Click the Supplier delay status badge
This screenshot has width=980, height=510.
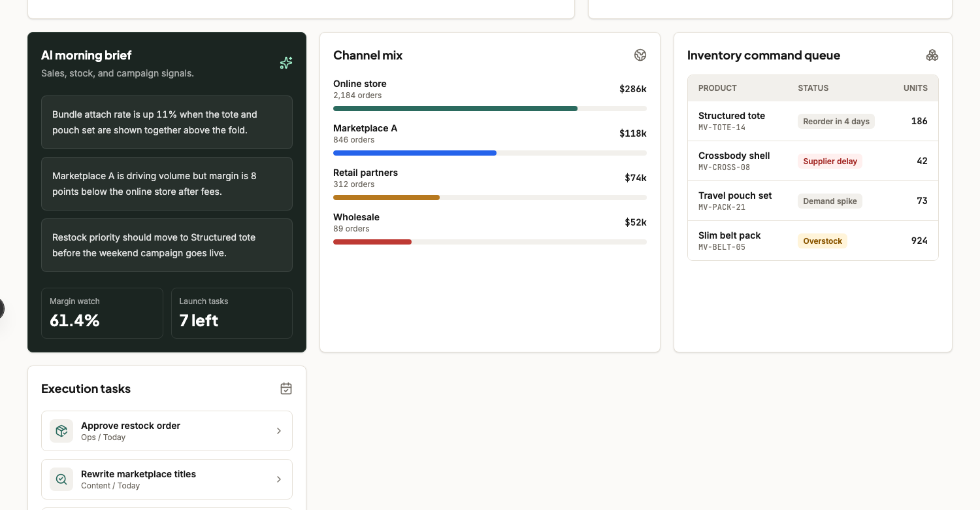830,161
